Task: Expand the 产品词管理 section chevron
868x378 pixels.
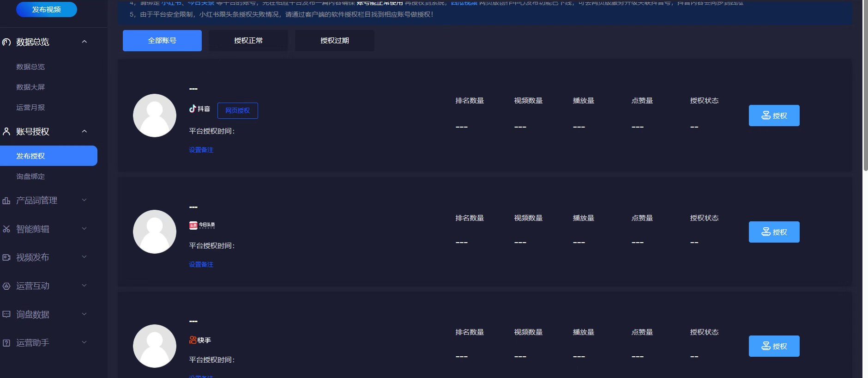Action: [x=84, y=200]
